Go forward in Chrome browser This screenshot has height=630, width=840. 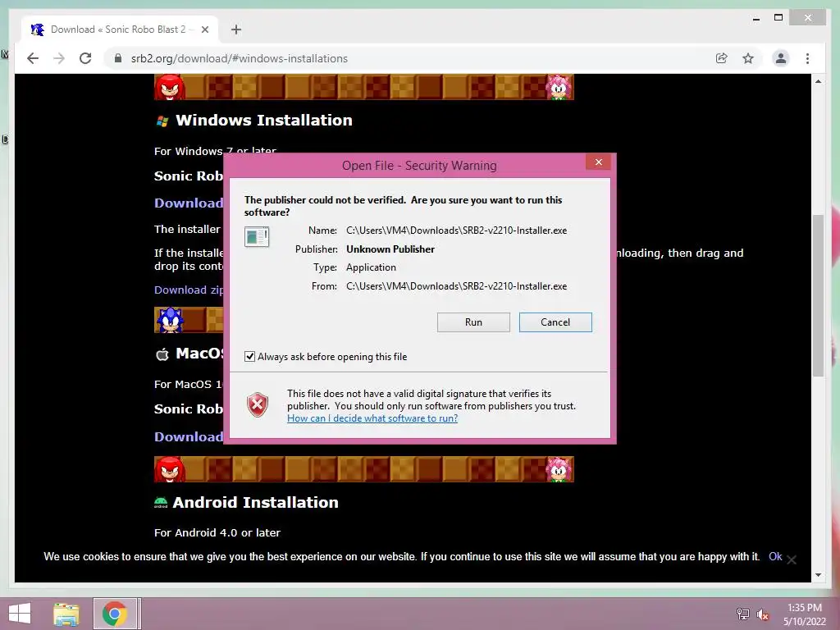point(59,58)
